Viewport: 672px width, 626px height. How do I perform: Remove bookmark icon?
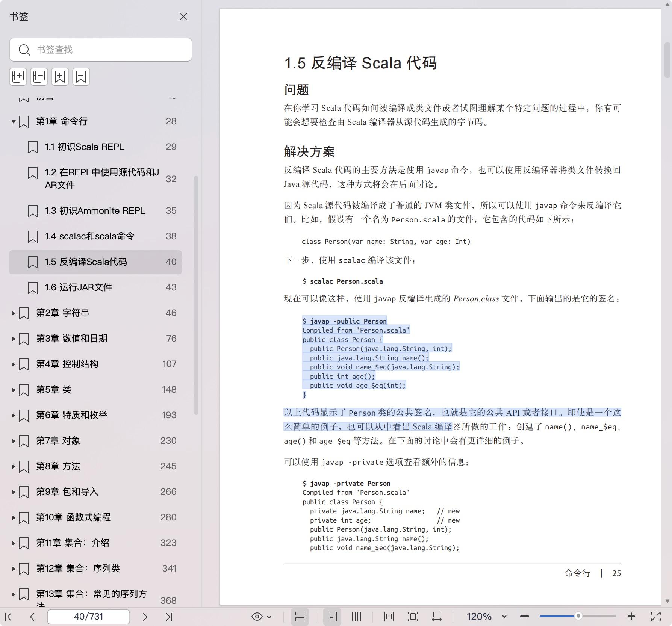pos(81,77)
